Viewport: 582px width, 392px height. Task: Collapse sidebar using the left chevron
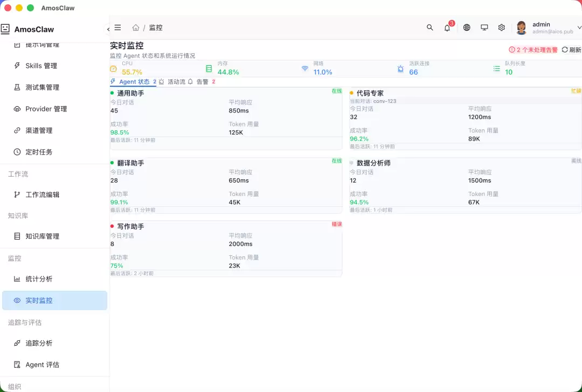point(108,29)
